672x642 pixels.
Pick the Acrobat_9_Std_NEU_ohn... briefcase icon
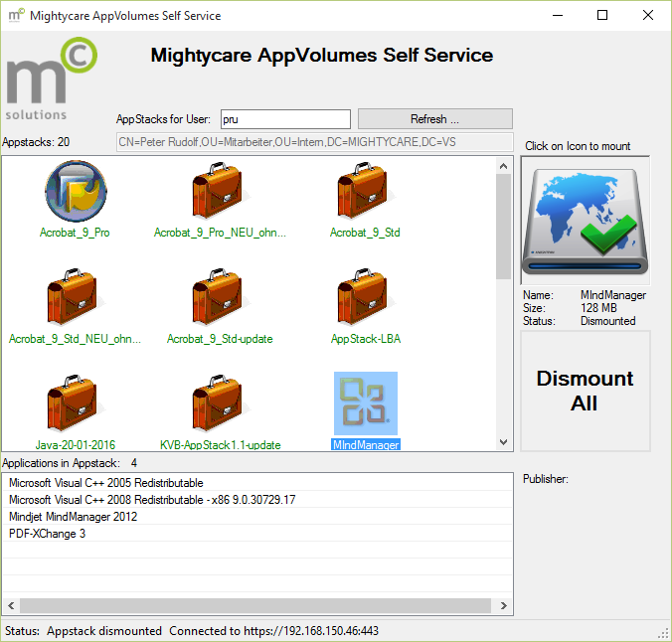point(75,296)
